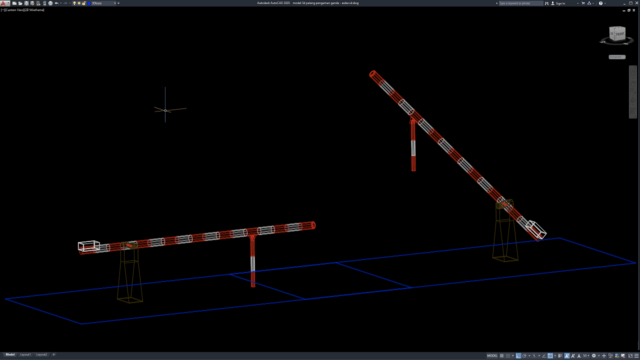Viewport: 640px width, 360px height.
Task: Toggle the lineweight display icon
Action: [x=560, y=356]
